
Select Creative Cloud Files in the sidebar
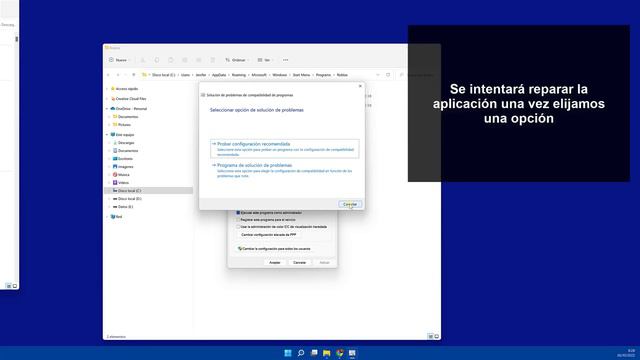click(x=131, y=99)
